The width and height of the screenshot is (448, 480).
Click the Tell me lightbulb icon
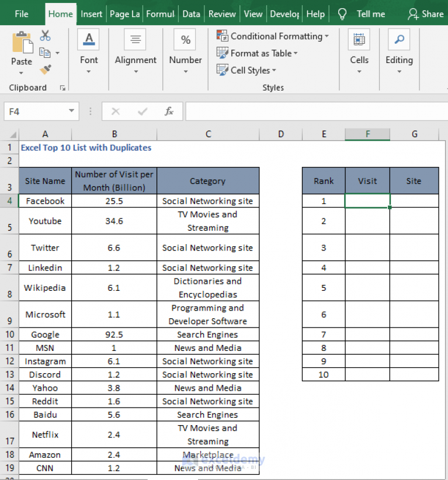coord(342,14)
